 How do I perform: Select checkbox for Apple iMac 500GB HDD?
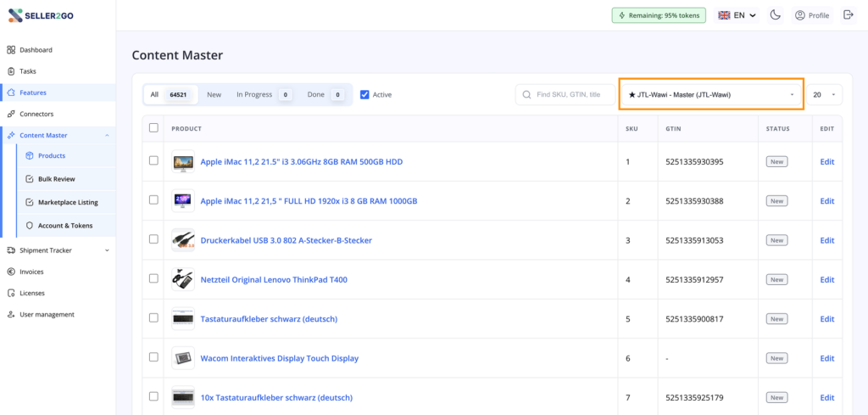[x=154, y=160]
